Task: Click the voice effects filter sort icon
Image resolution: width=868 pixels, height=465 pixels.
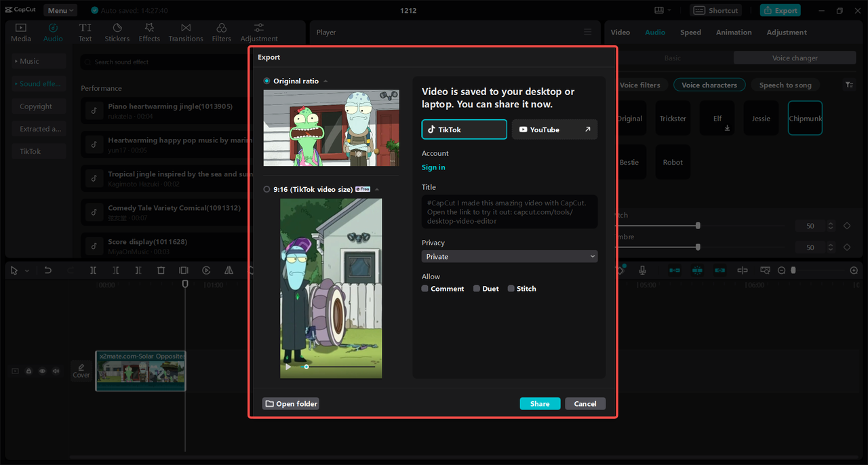Action: click(x=849, y=85)
